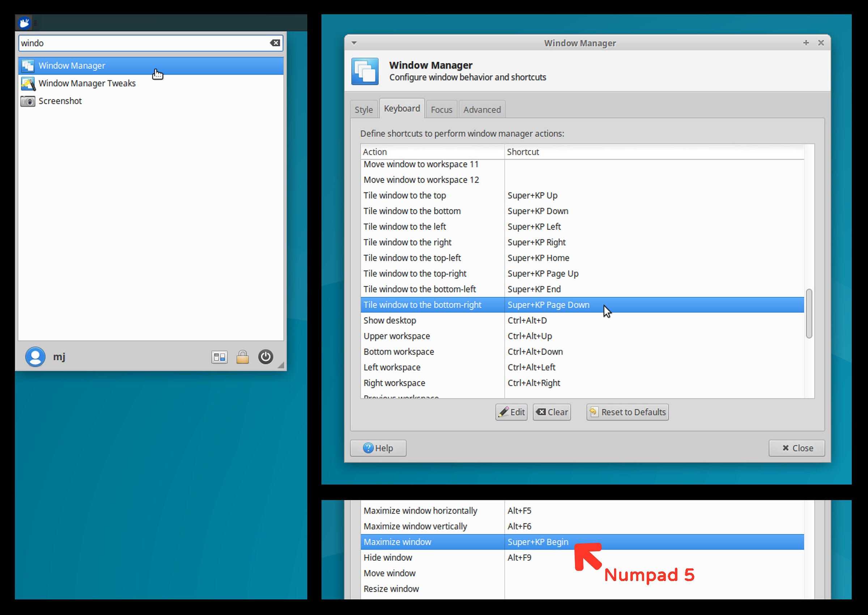Open the Whisker menu mouse icon
The width and height of the screenshot is (868, 615).
tap(25, 23)
